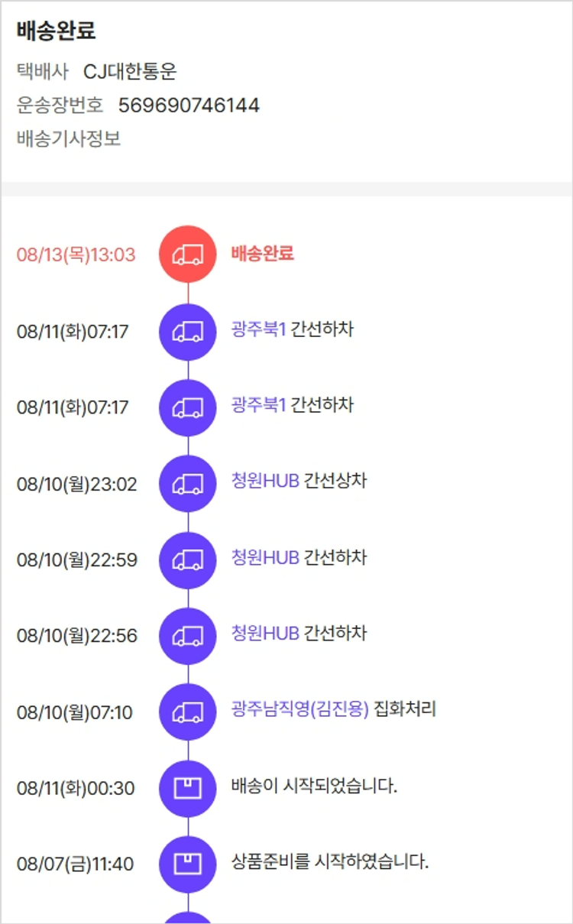
Task: Click truck icon for 청원HUB 간선상차
Action: [x=188, y=484]
